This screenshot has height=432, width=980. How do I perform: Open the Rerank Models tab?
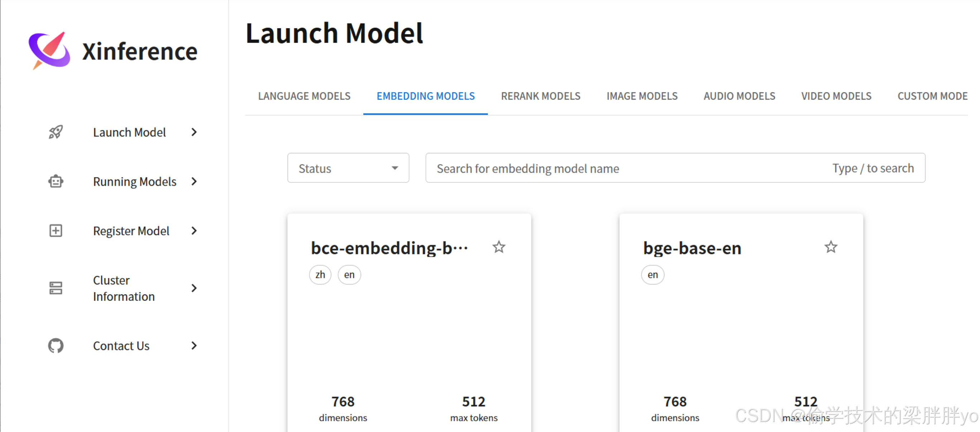coord(541,96)
